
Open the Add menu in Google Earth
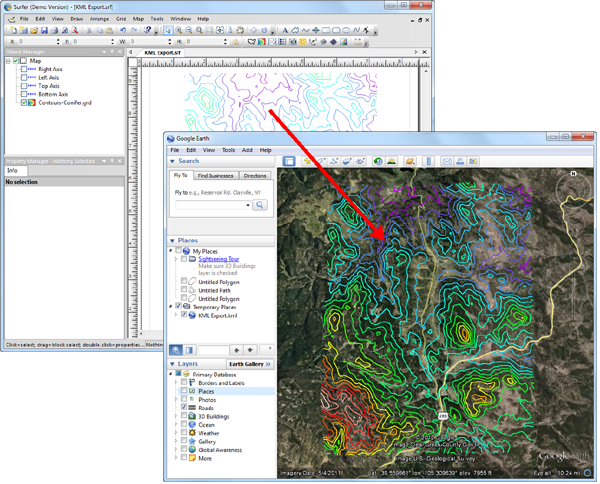tap(247, 150)
